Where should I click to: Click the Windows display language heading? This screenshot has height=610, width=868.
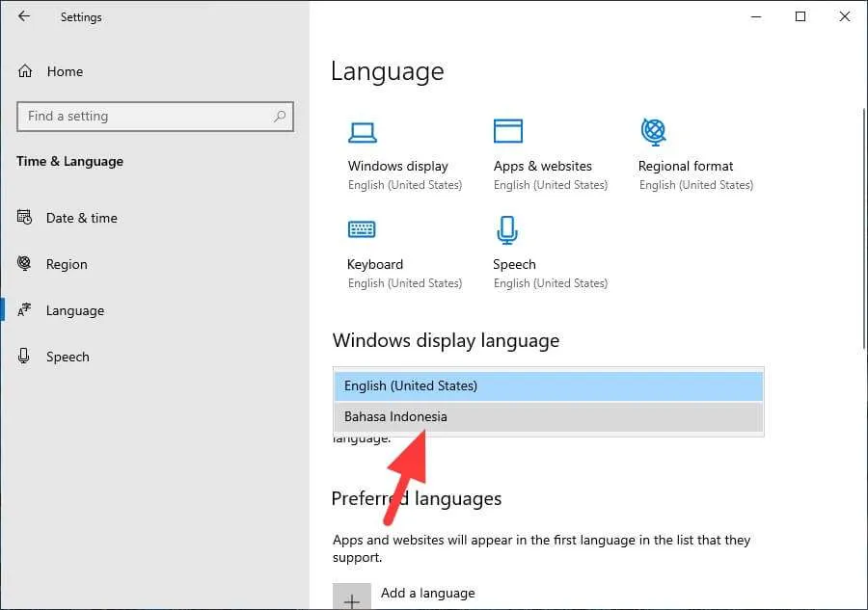tap(447, 341)
